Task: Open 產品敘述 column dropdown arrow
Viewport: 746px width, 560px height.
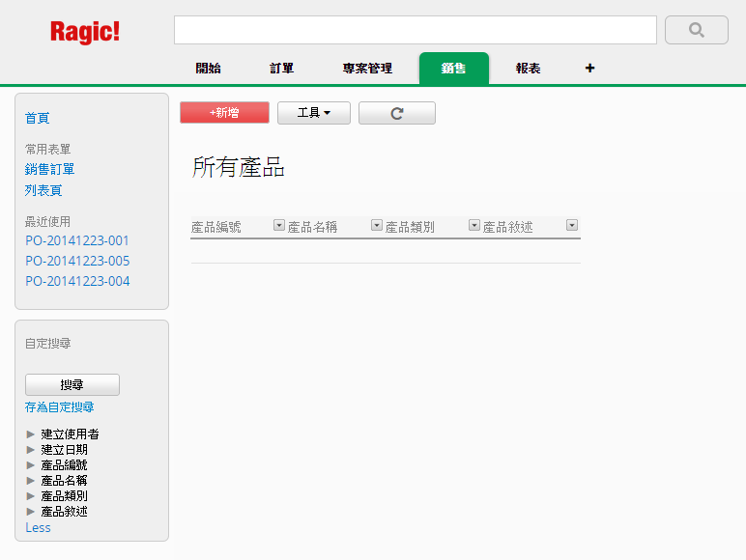Action: (x=572, y=225)
